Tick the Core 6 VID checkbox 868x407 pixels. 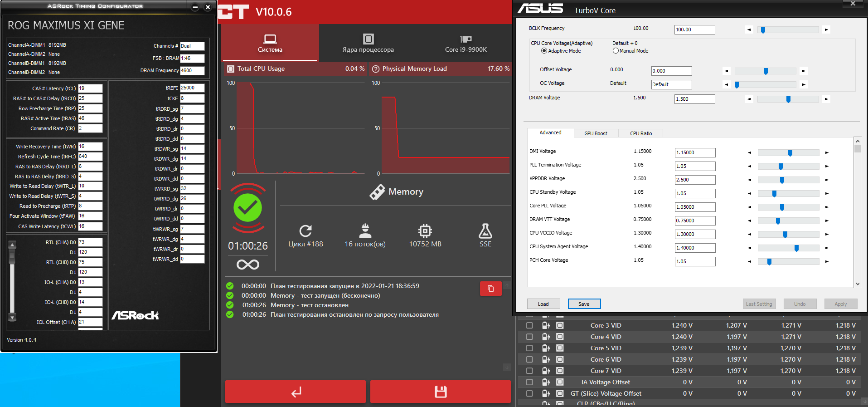point(529,359)
